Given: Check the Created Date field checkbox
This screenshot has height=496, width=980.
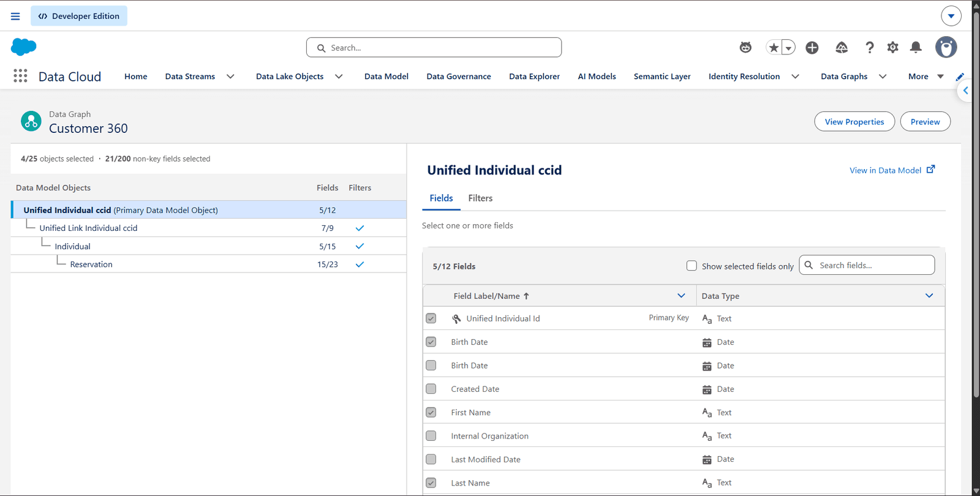Looking at the screenshot, I should coord(431,389).
